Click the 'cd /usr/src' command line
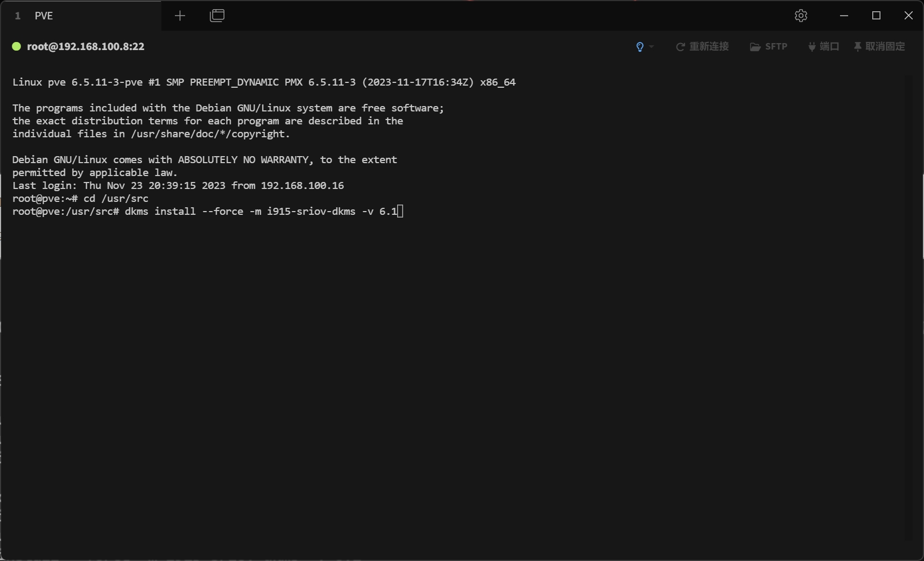Viewport: 924px width, 561px height. click(x=81, y=199)
